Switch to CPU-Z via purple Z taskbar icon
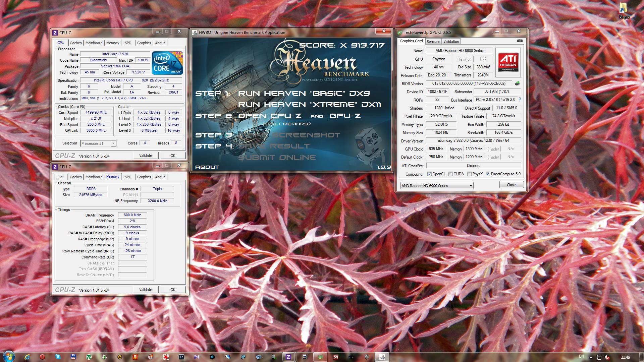 (x=288, y=357)
